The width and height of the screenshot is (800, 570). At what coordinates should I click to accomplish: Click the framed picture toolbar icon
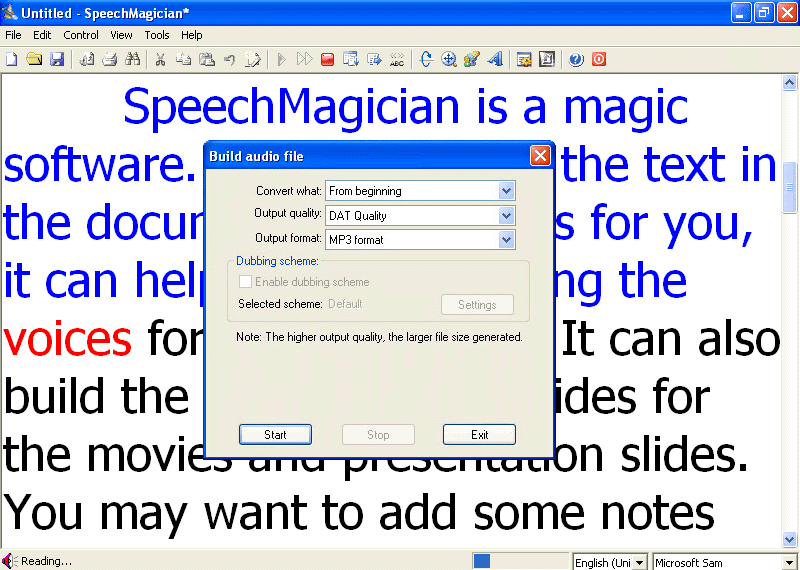[547, 59]
